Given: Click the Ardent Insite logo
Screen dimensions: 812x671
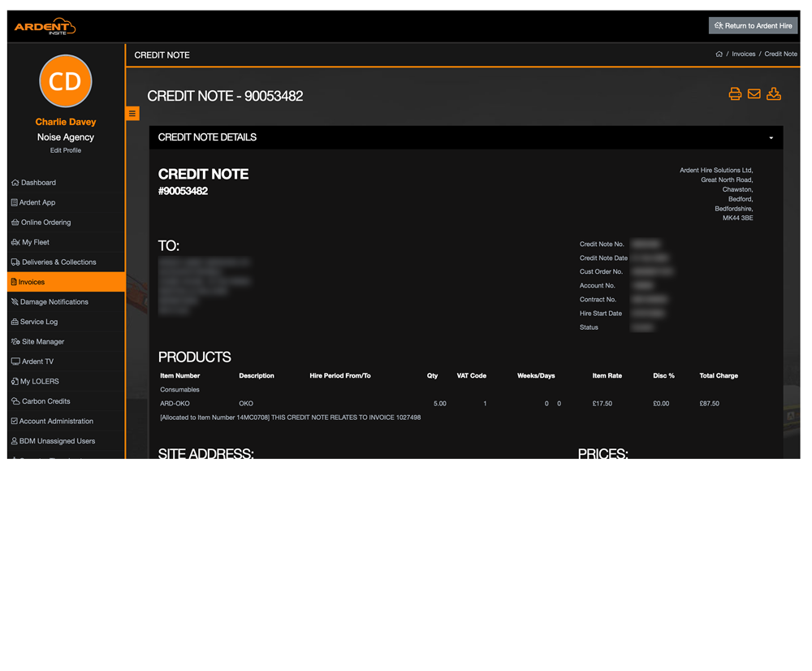Looking at the screenshot, I should point(45,27).
